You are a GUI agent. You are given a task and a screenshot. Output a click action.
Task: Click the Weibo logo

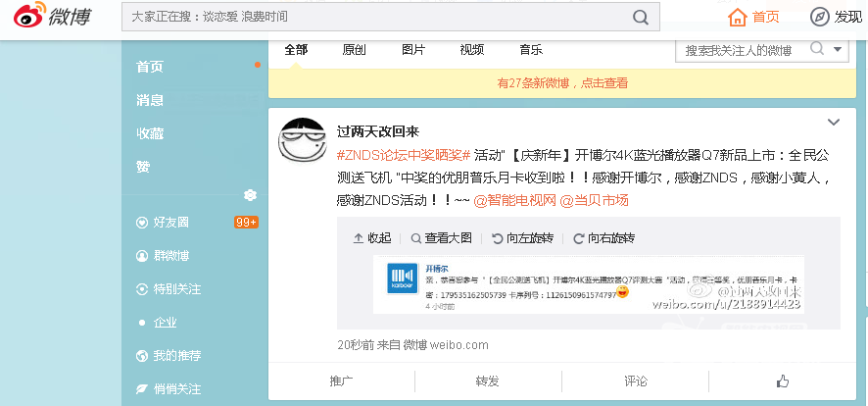(x=53, y=15)
